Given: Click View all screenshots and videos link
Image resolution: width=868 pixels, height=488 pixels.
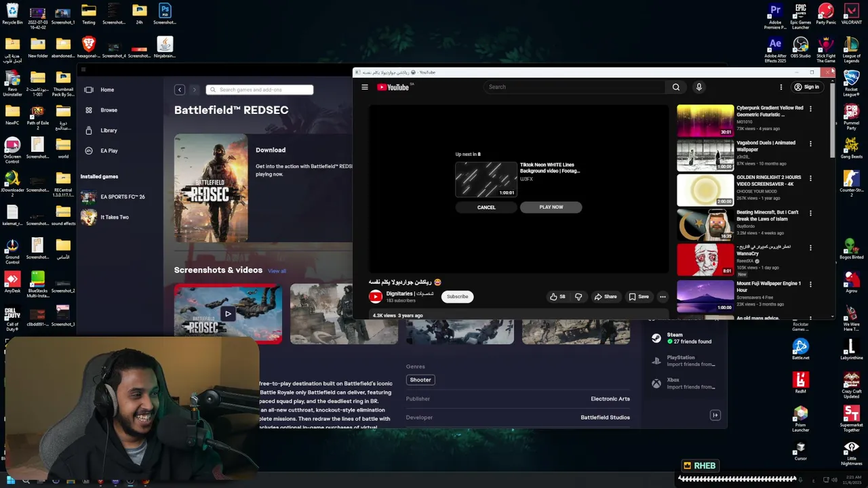Looking at the screenshot, I should point(277,271).
